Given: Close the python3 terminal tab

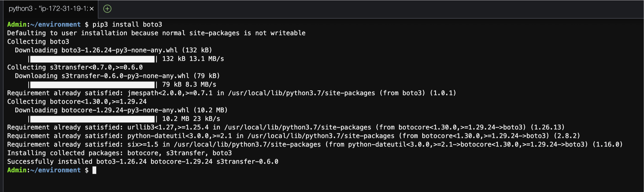Looking at the screenshot, I should pos(92,9).
